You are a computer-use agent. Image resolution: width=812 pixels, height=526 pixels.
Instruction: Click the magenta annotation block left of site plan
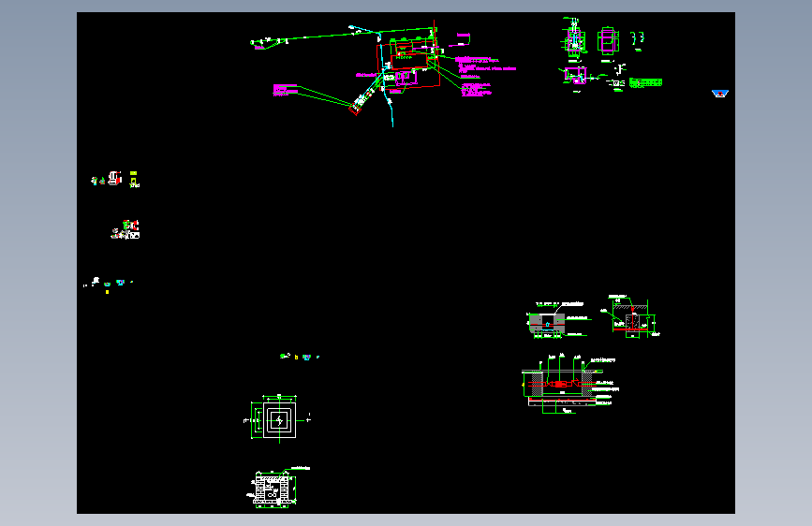pos(285,90)
